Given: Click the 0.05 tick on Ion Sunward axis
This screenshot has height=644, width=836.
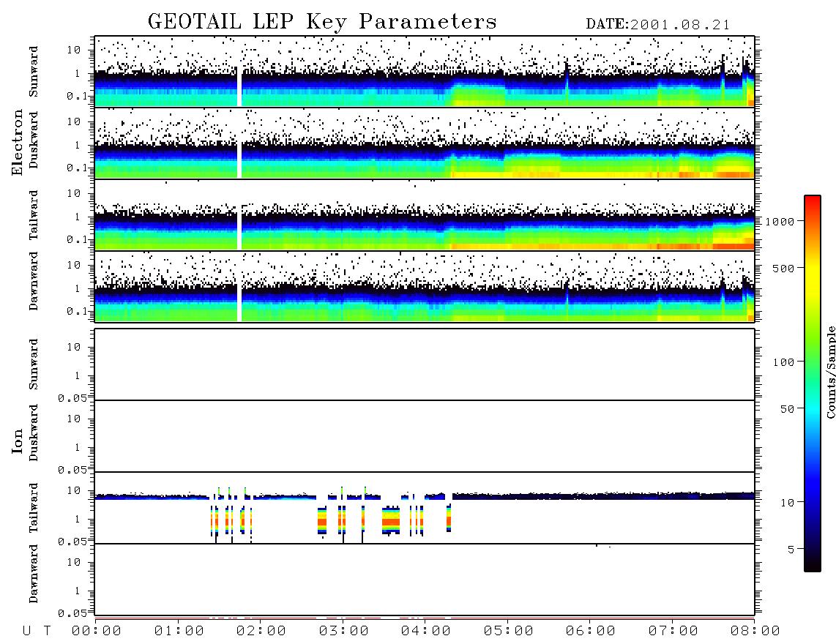Looking at the screenshot, I should 72,398.
